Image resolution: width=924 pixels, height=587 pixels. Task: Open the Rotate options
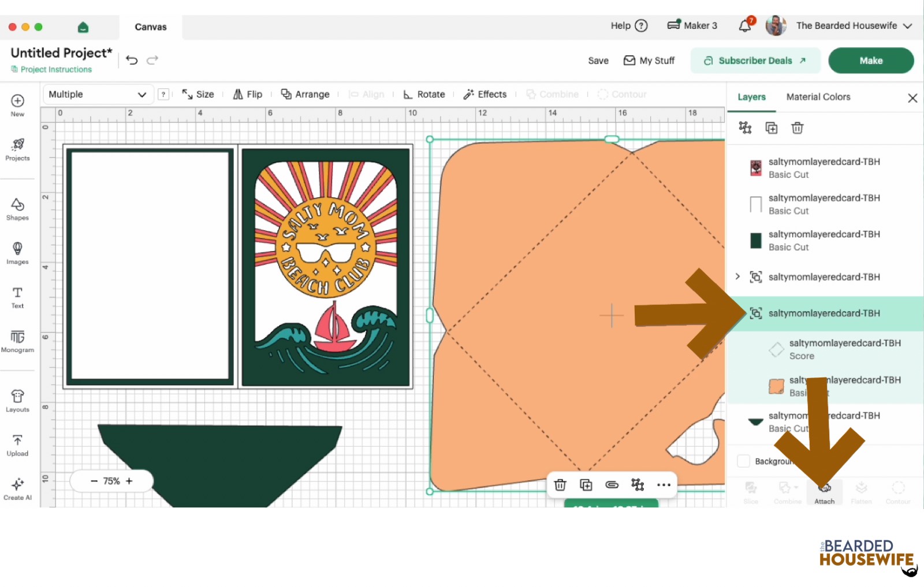[424, 94]
